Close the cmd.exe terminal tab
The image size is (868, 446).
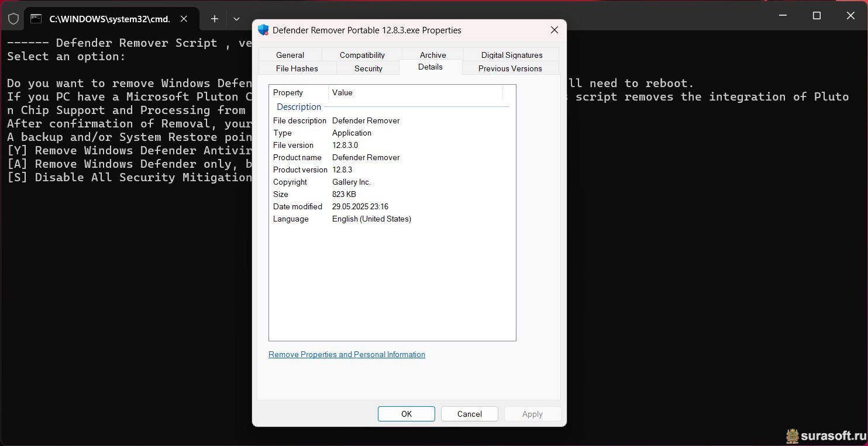coord(184,19)
